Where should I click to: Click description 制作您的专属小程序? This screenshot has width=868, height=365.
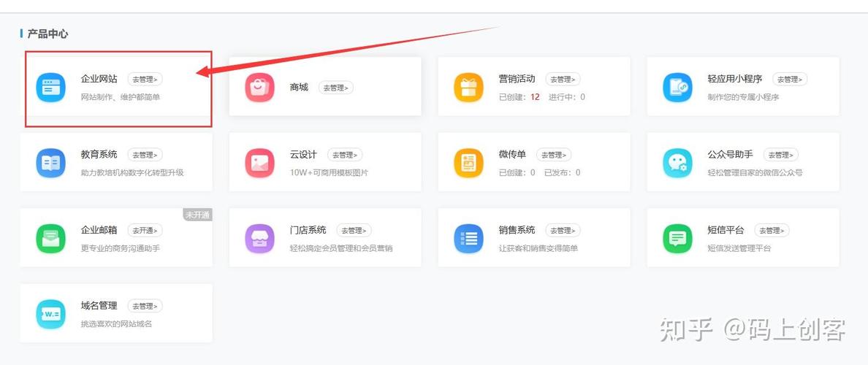tap(744, 97)
